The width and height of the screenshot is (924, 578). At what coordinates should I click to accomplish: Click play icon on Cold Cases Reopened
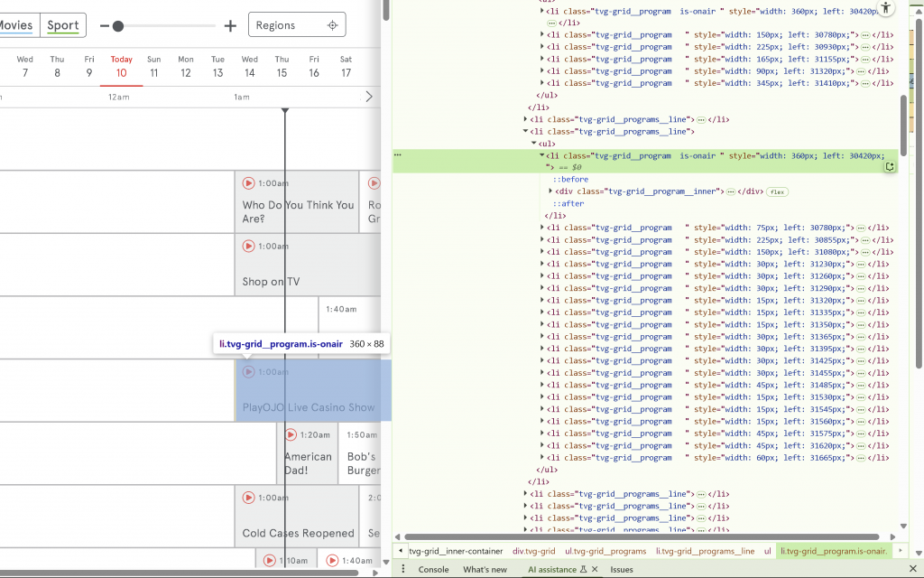[x=249, y=498]
